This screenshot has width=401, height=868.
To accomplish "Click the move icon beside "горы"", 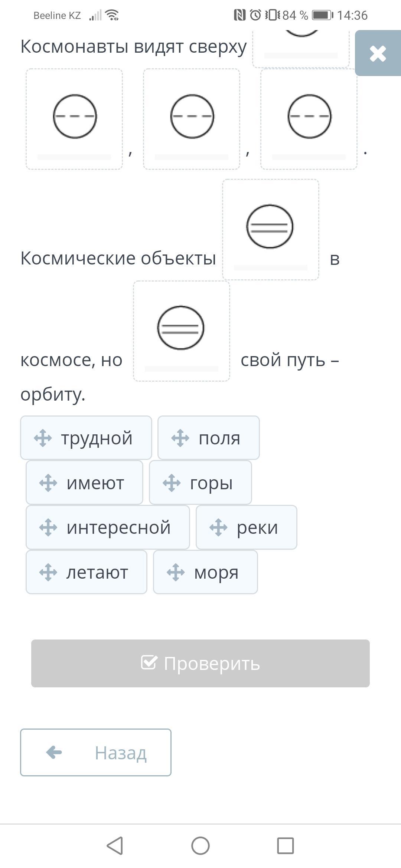I will (x=172, y=483).
